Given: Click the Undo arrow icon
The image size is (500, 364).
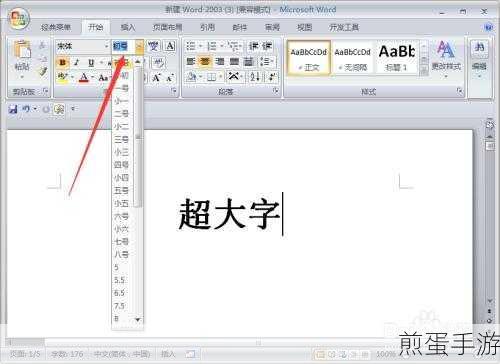Looking at the screenshot, I should (x=26, y=109).
